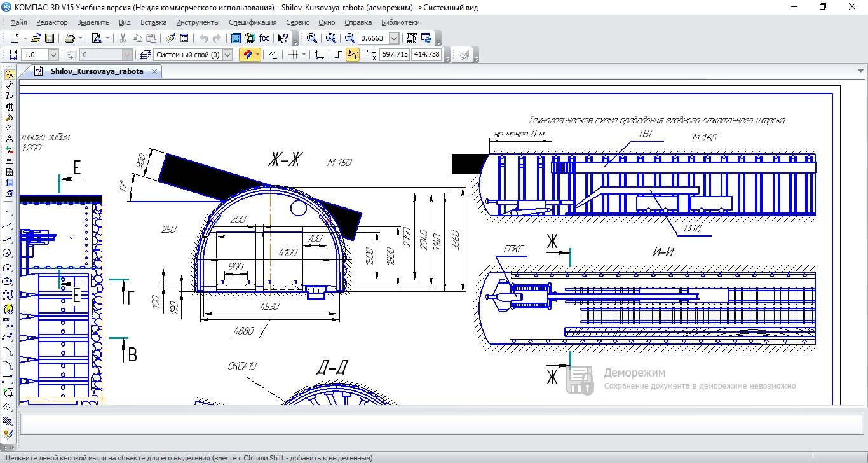Expand the view scale 1.0 dropdown
This screenshot has width=868, height=463.
53,55
